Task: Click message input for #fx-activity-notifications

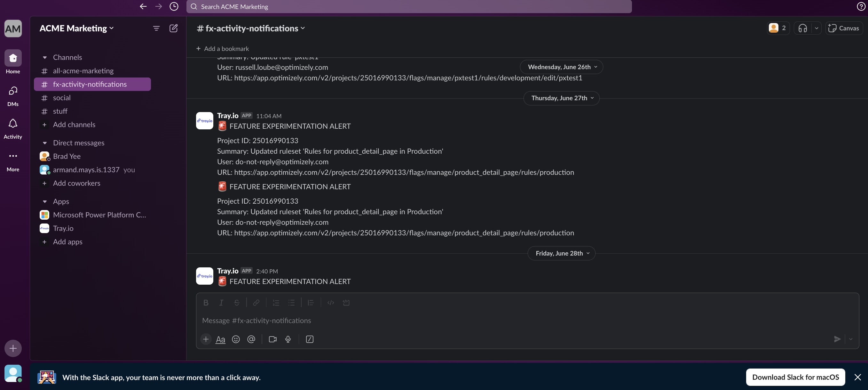Action: (527, 321)
